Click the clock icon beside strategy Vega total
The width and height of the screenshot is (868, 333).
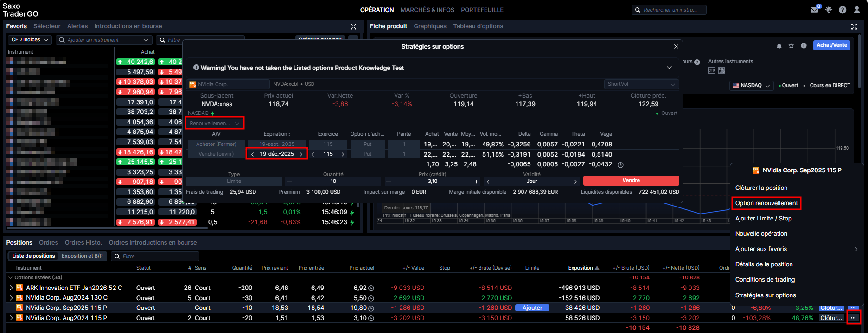coord(620,165)
